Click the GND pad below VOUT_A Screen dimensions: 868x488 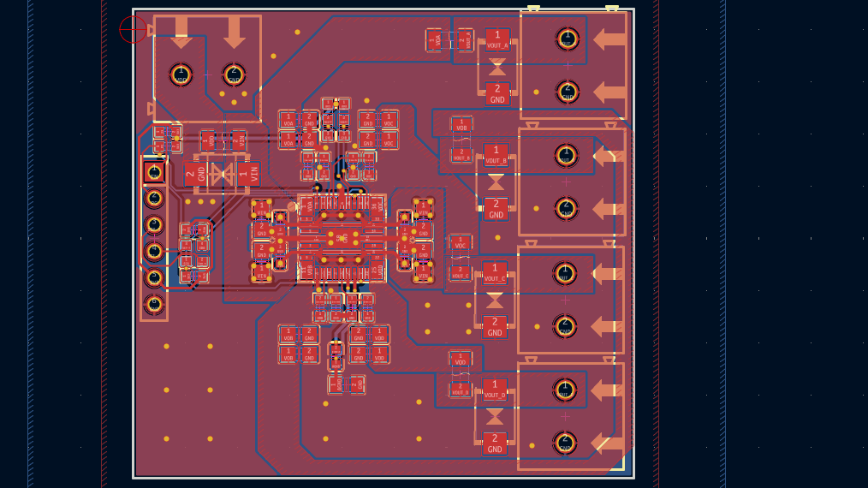(x=497, y=93)
